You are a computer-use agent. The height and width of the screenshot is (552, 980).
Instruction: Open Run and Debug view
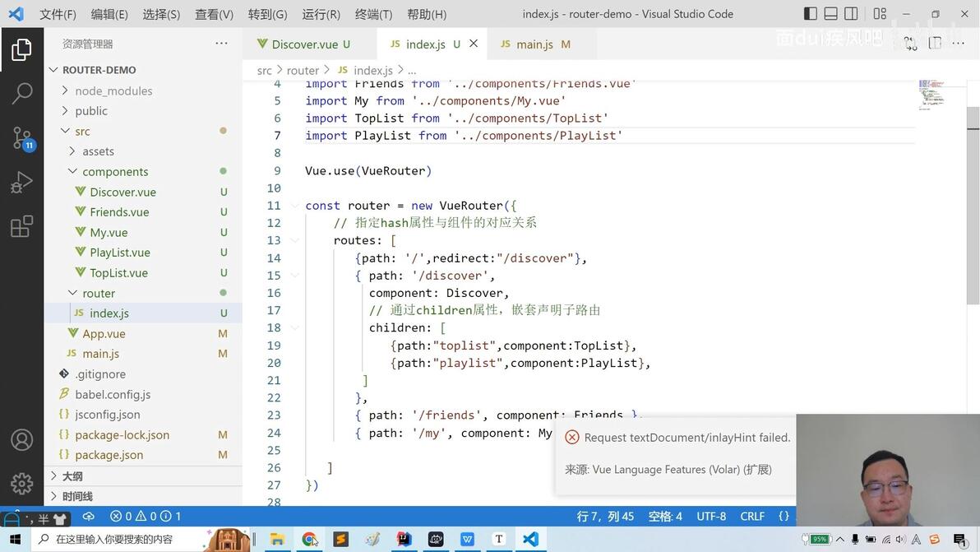click(22, 183)
